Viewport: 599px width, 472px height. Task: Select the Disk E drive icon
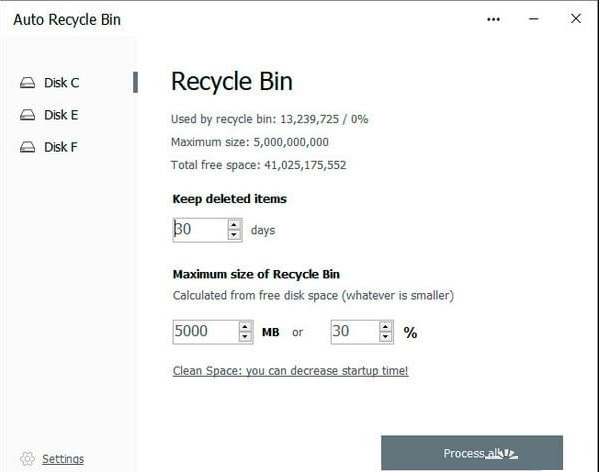click(28, 115)
